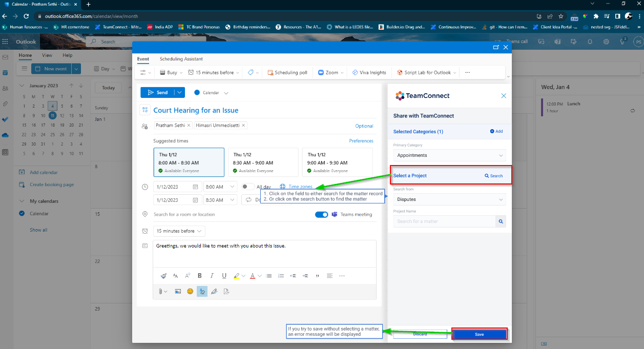Click the Send button
This screenshot has height=349, width=644.
[x=157, y=93]
